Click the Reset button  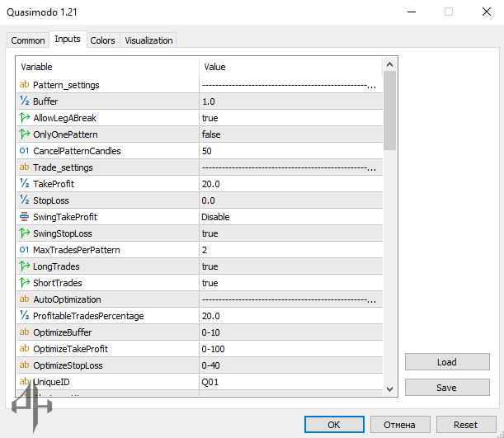(466, 425)
